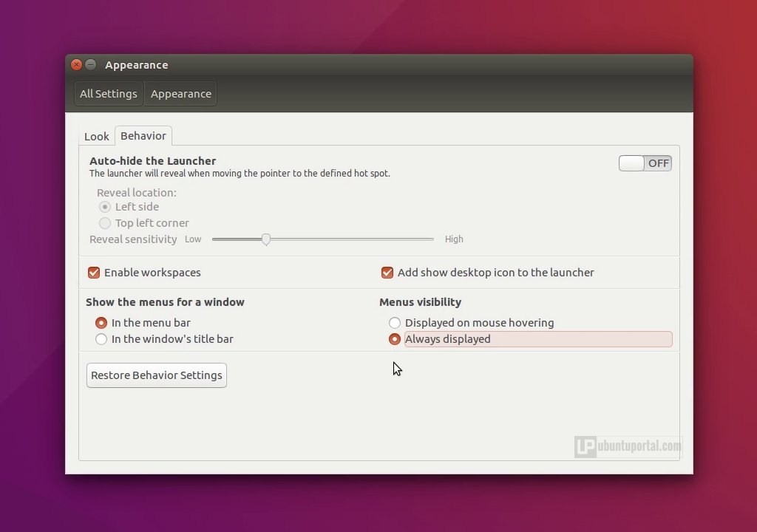Viewport: 757px width, 532px height.
Task: Click the Appearance window title text
Action: tap(137, 65)
